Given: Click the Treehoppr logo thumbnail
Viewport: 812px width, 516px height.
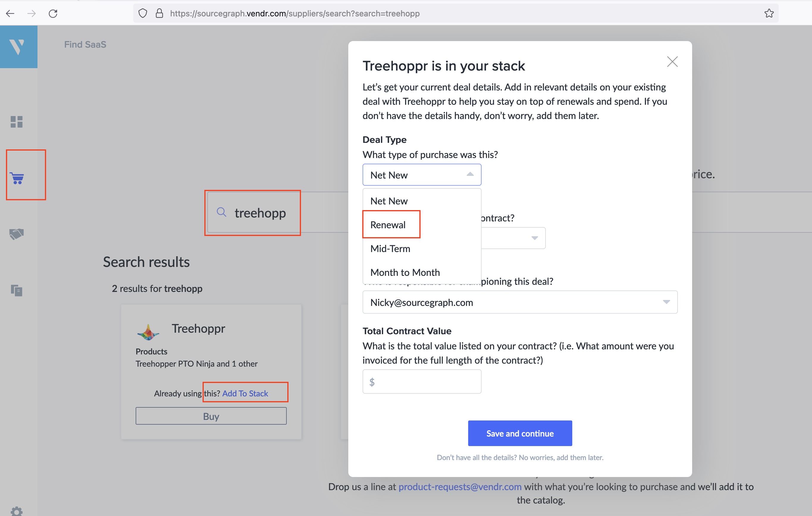Looking at the screenshot, I should click(148, 332).
